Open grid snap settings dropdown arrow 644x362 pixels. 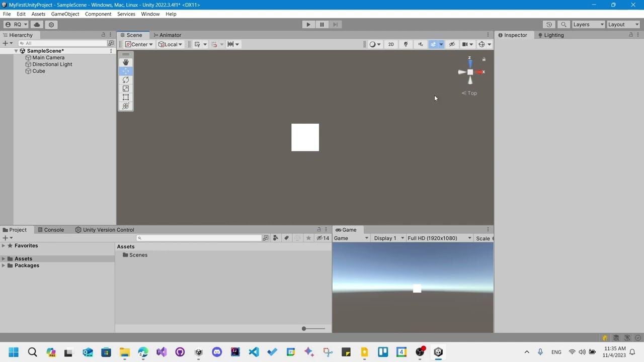pos(205,44)
